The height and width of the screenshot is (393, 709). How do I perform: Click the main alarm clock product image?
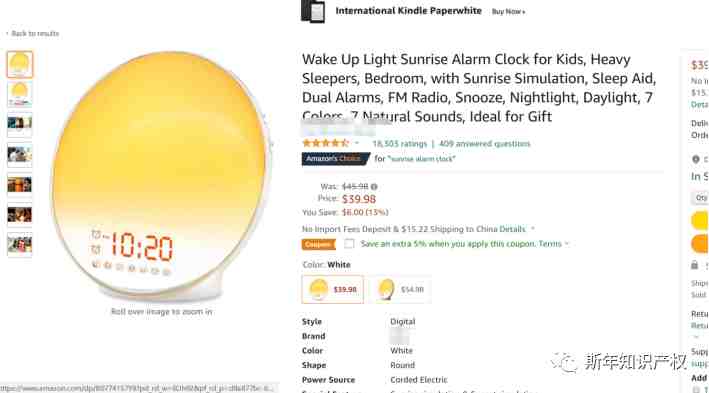[161, 175]
